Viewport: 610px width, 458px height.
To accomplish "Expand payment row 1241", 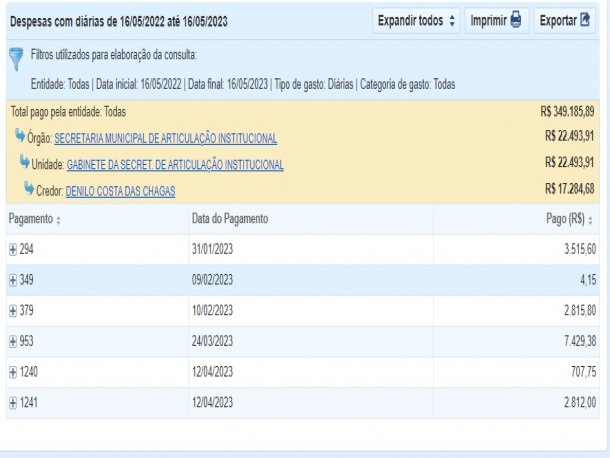I will (x=12, y=402).
